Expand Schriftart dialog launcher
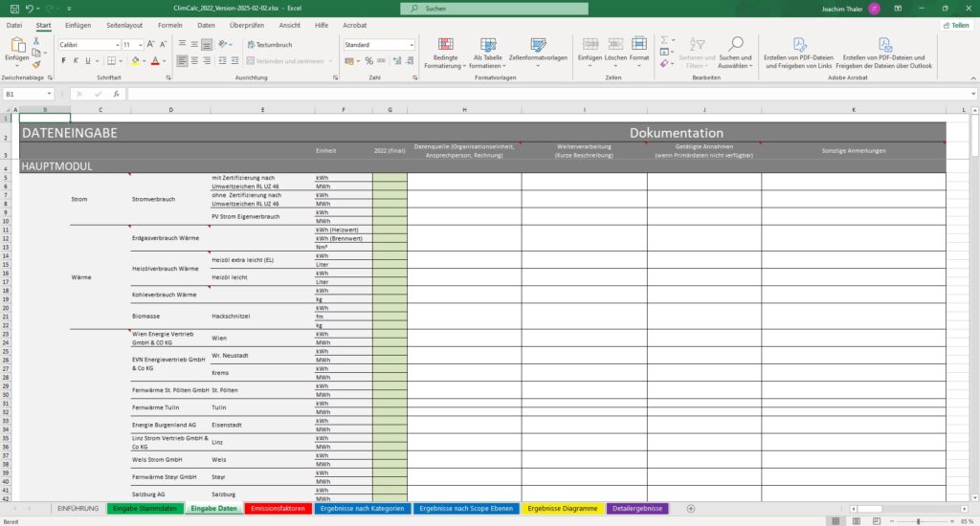 pos(168,78)
